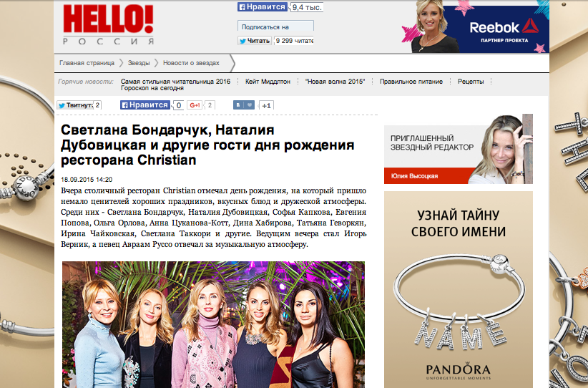Open Самая стильная читательница 2016 link
The width and height of the screenshot is (588, 388).
[x=175, y=82]
